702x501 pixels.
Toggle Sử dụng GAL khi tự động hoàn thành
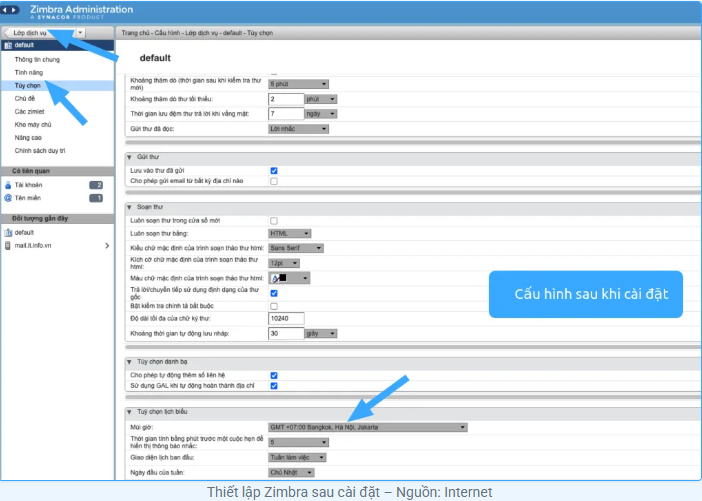274,386
